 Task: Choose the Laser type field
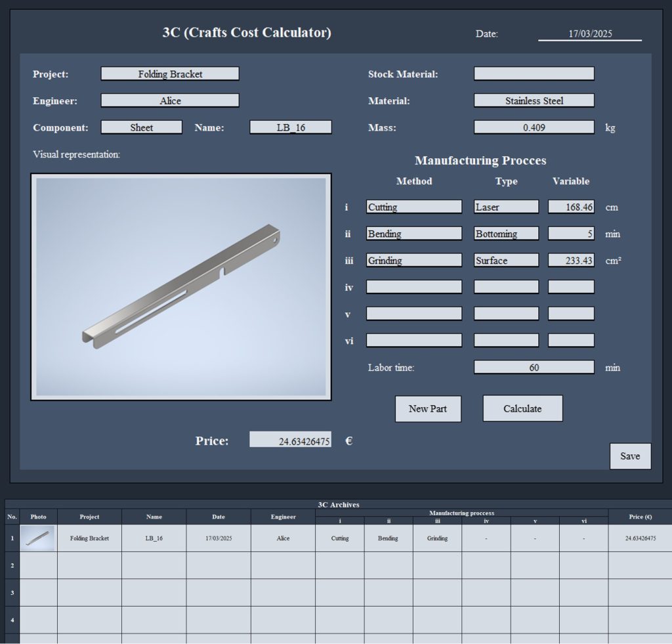(506, 207)
